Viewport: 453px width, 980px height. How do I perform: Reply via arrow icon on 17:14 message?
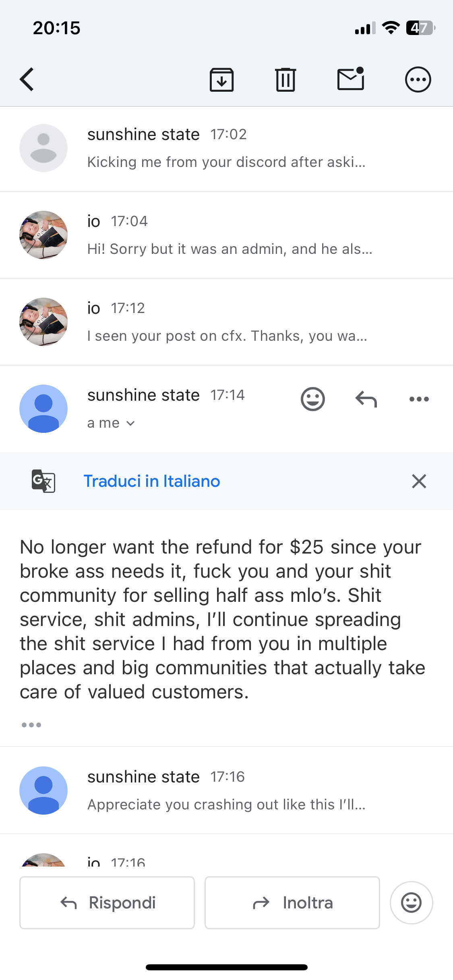pos(366,399)
